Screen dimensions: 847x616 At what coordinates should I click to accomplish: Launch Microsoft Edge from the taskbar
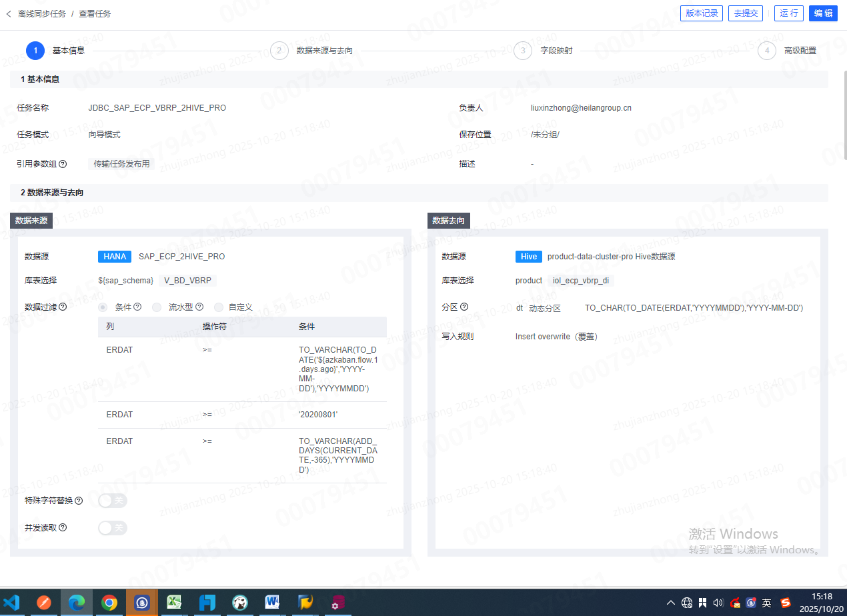tap(77, 603)
